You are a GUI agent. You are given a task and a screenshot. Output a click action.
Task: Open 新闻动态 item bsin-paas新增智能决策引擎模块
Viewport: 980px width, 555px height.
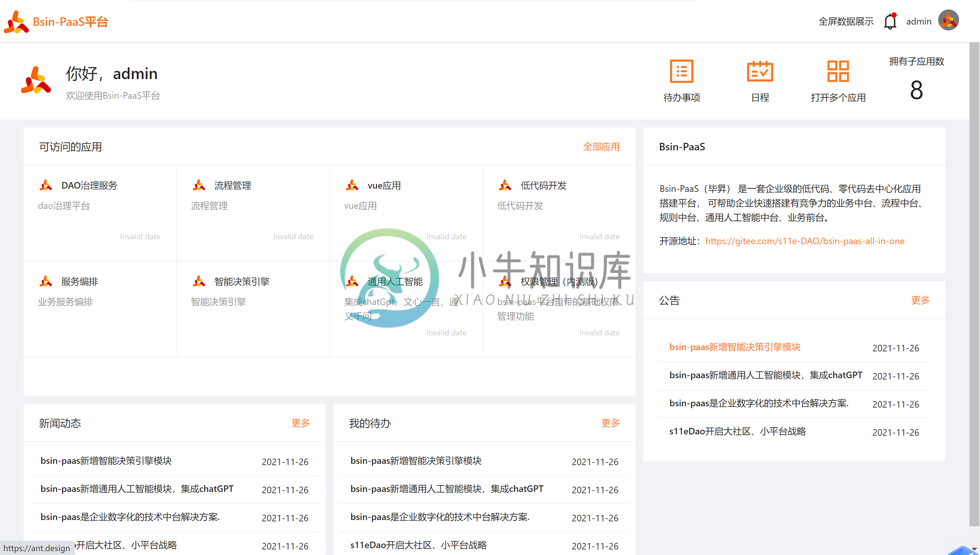[106, 461]
